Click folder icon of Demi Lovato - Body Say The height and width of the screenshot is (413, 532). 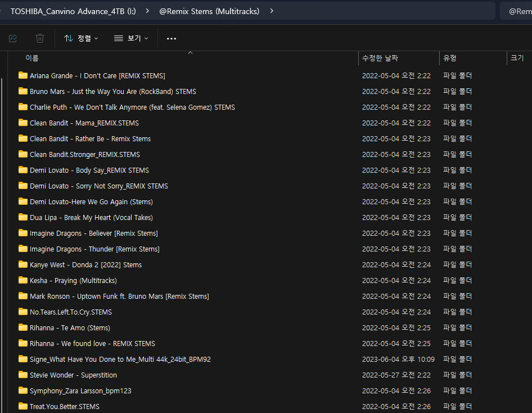pos(23,170)
